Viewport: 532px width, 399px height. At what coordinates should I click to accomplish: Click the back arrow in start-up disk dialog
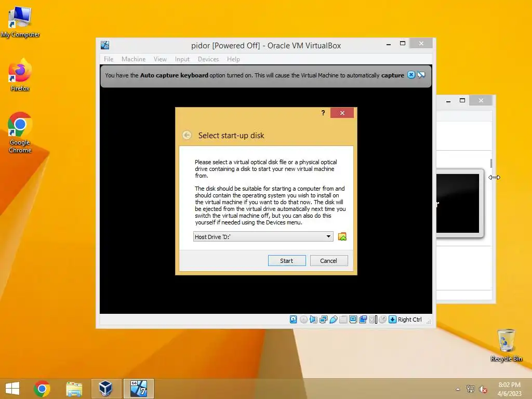click(x=187, y=135)
